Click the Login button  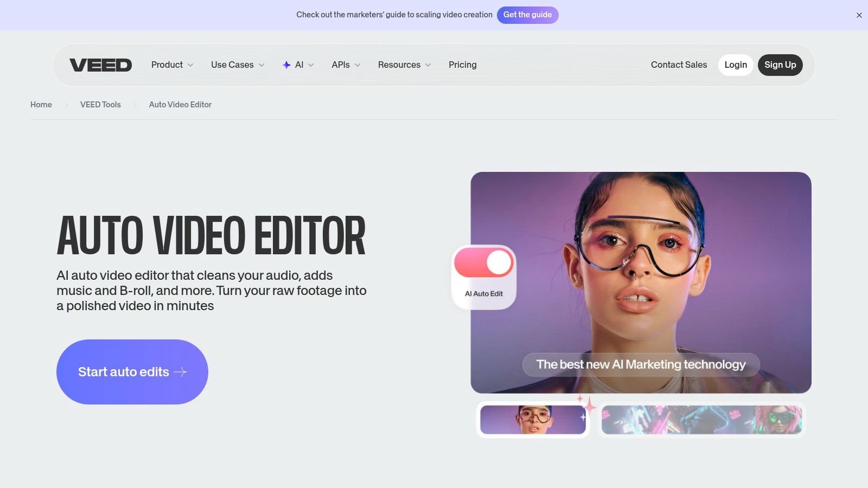pos(736,65)
